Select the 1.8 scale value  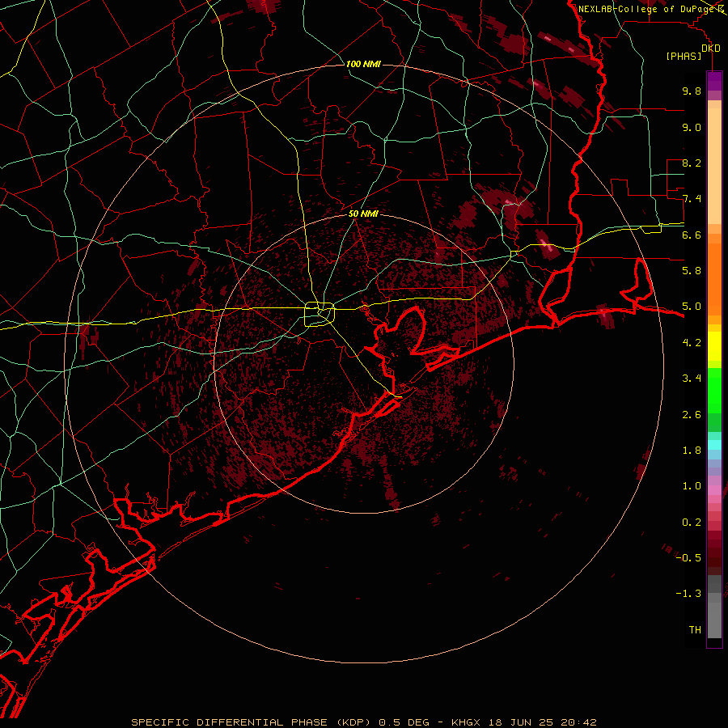point(692,451)
